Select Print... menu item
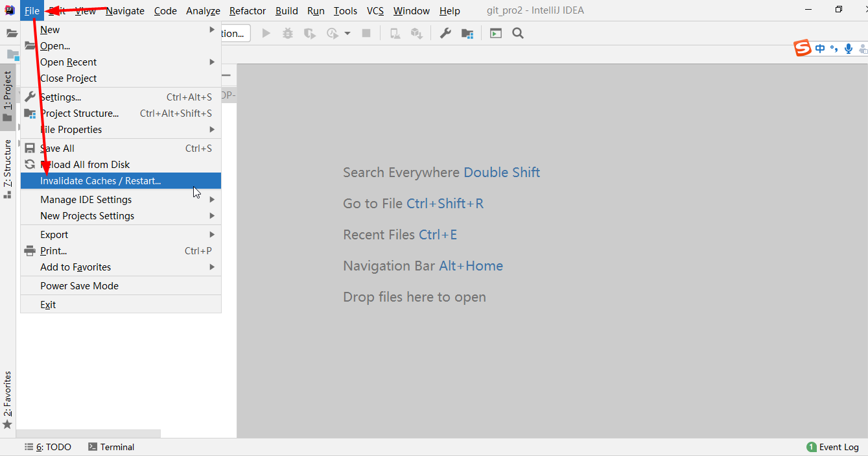868x456 pixels. click(x=121, y=251)
